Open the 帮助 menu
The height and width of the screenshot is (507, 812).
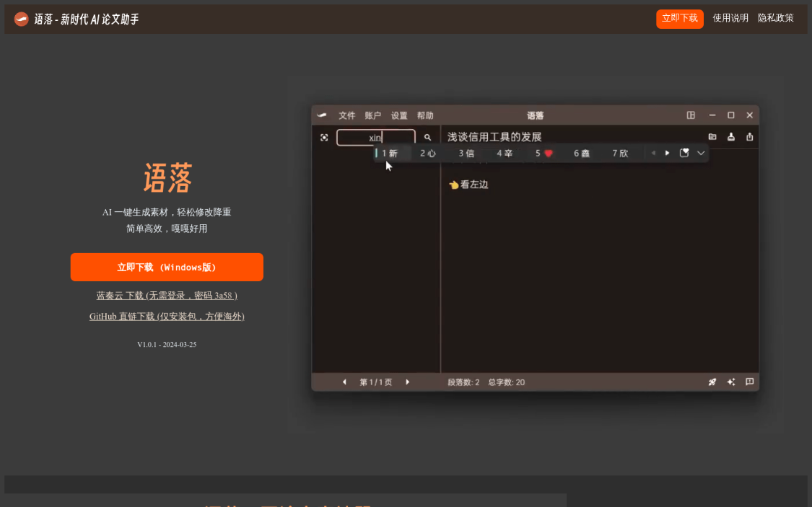click(426, 115)
